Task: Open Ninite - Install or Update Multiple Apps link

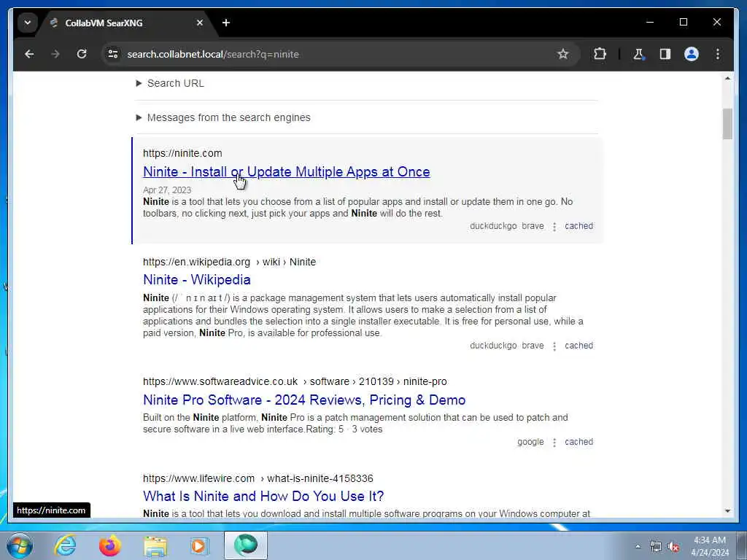Action: point(286,172)
